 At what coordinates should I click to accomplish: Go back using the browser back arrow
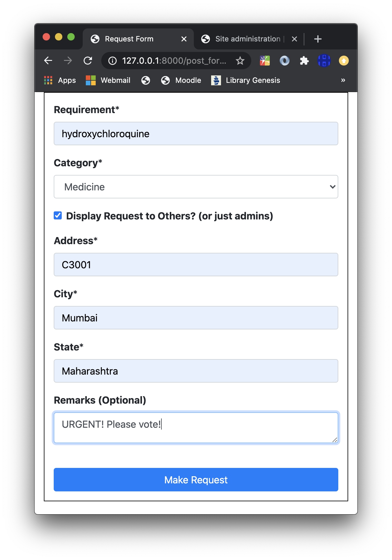48,61
